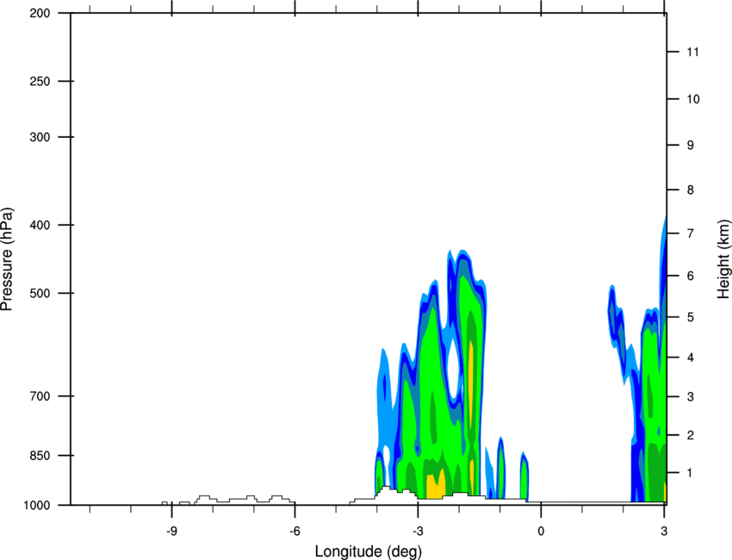Click the -6 longitude tick label
This screenshot has width=732, height=560.
tap(295, 532)
